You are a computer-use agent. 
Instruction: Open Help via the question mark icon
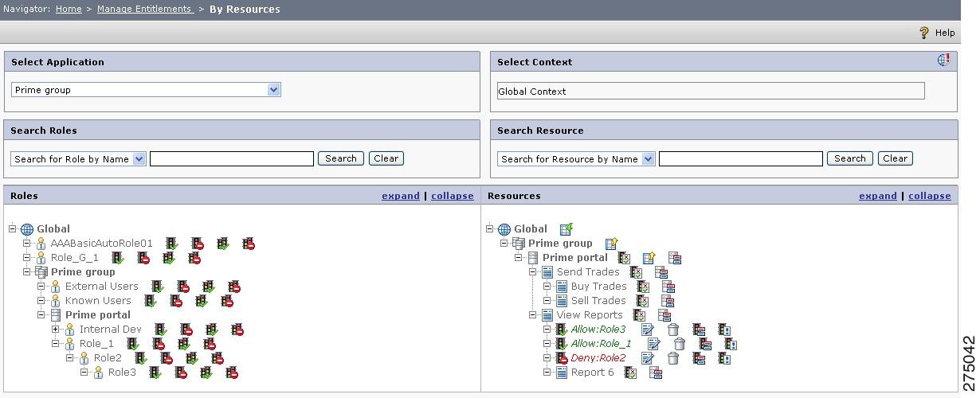[x=924, y=33]
